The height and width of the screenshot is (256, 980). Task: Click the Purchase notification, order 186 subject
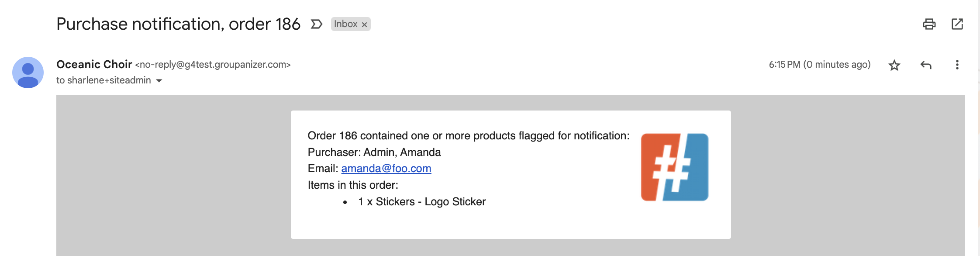[x=178, y=24]
